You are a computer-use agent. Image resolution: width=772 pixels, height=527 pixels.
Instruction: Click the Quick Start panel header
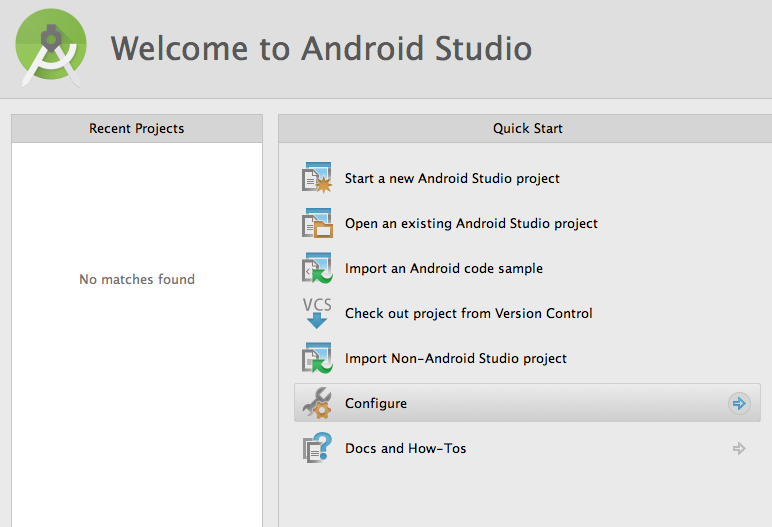pos(525,129)
